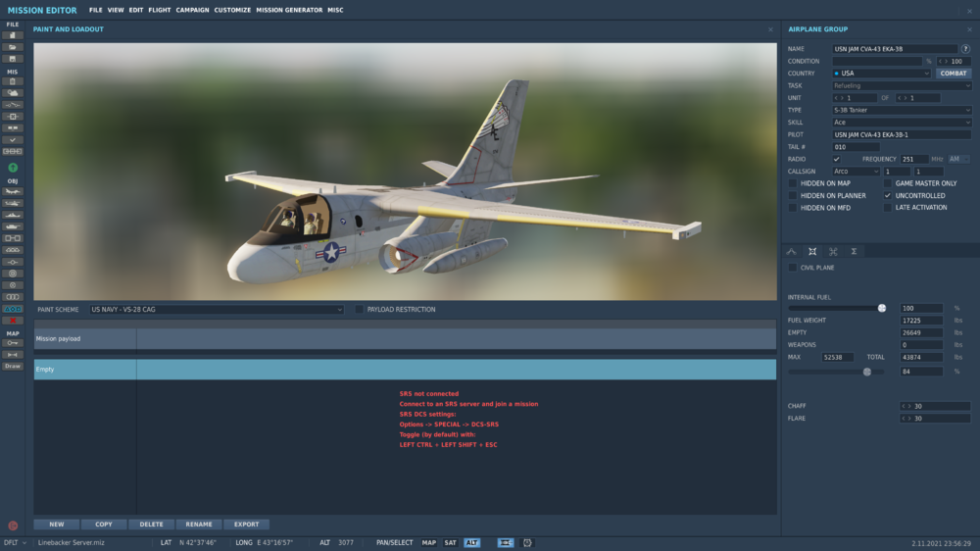Viewport: 980px width, 551px height.
Task: Open the Route tab icon in Airplane Group
Action: [791, 251]
